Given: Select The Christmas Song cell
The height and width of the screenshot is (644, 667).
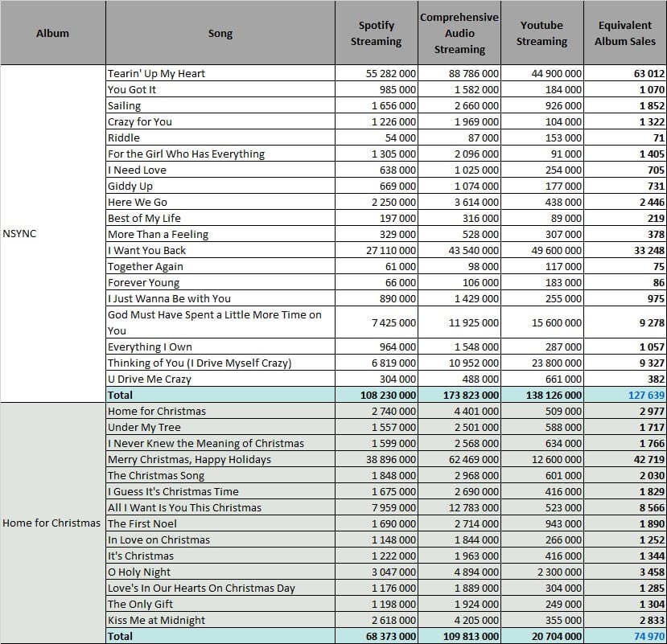Looking at the screenshot, I should coord(220,475).
